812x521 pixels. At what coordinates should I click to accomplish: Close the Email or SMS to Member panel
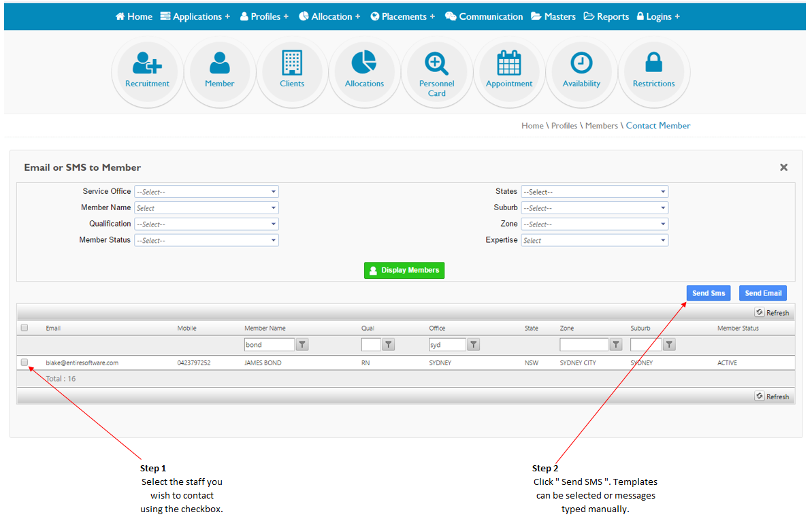click(x=783, y=167)
